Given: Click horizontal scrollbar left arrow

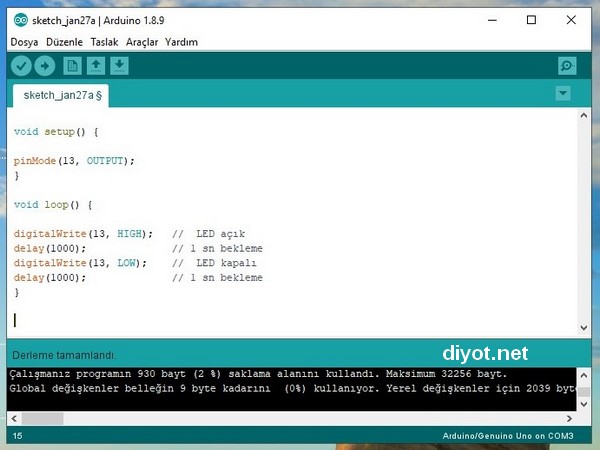Looking at the screenshot, I should pos(14,419).
